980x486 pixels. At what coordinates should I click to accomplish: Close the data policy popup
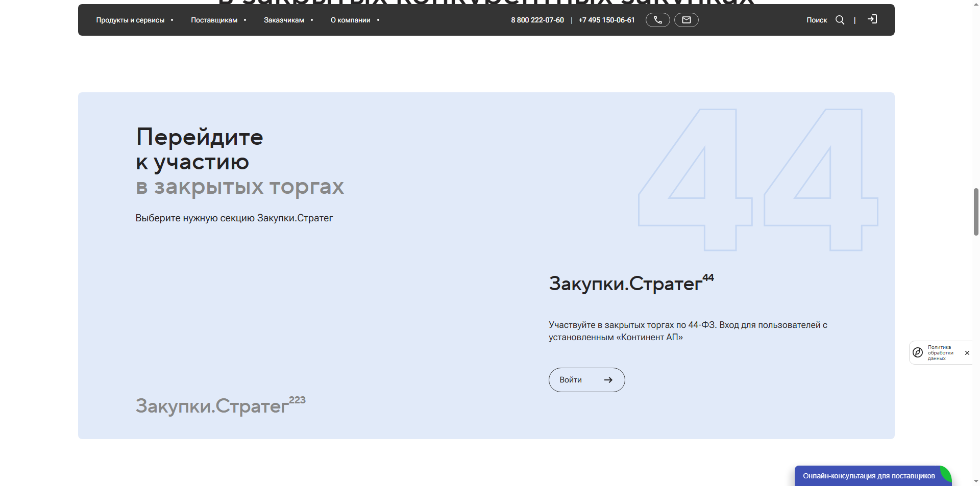pyautogui.click(x=967, y=353)
